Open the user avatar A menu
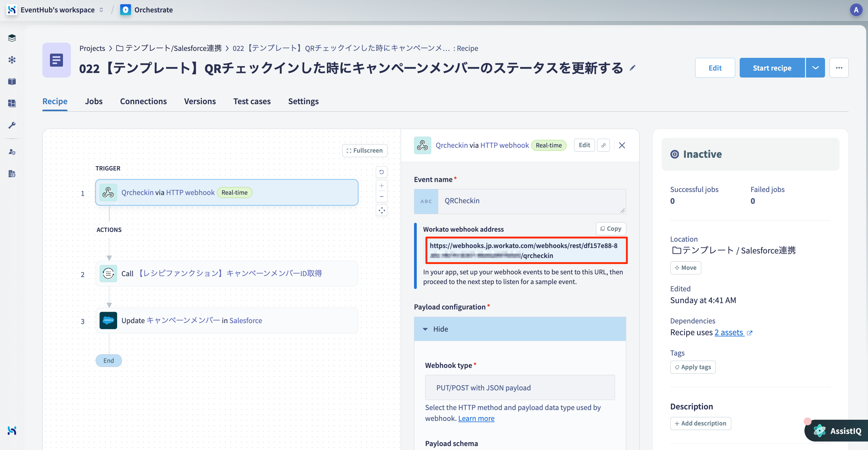This screenshot has height=450, width=868. (x=856, y=10)
